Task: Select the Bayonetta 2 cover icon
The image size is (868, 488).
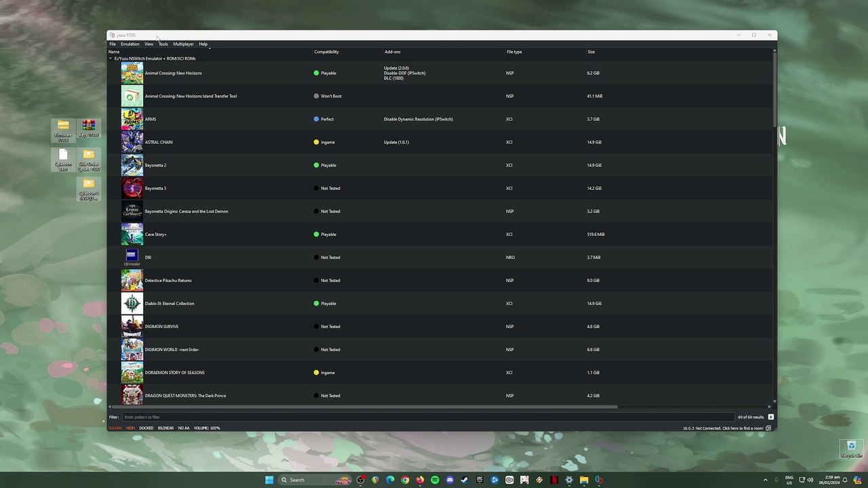Action: click(132, 165)
